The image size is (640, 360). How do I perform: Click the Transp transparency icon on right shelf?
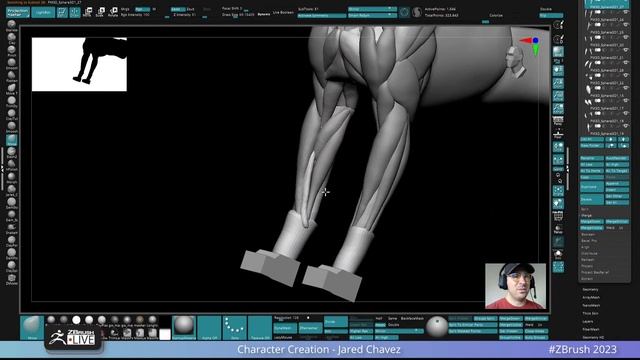(x=558, y=229)
